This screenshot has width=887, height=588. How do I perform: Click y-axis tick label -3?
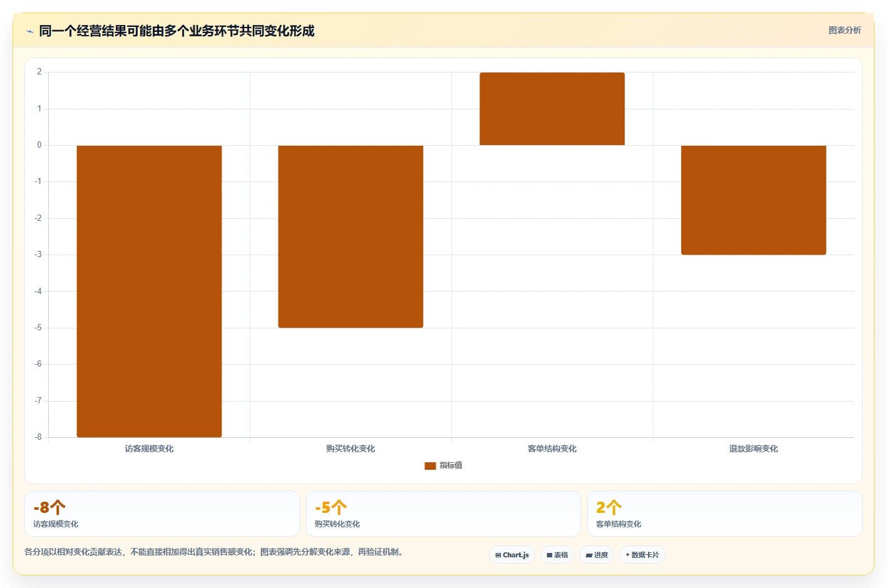click(x=38, y=255)
